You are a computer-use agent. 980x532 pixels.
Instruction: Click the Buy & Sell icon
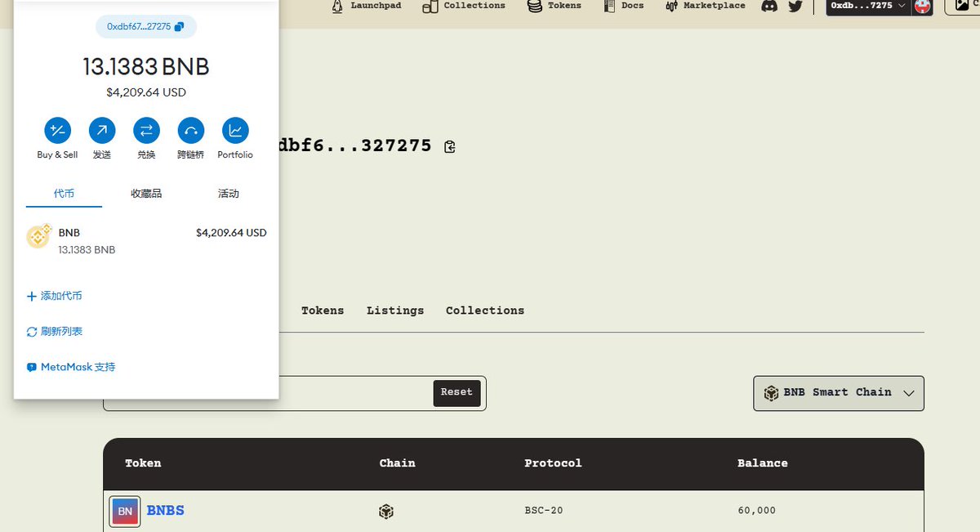[x=57, y=130]
